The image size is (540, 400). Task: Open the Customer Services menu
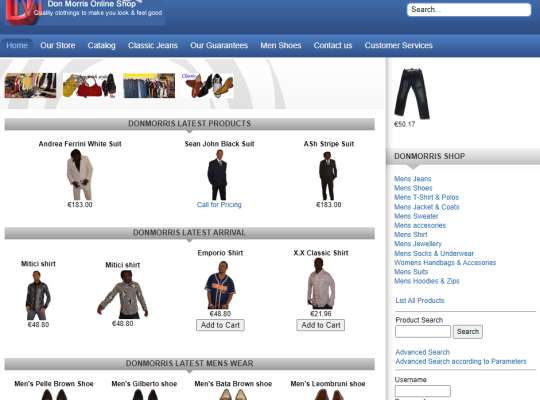[398, 45]
